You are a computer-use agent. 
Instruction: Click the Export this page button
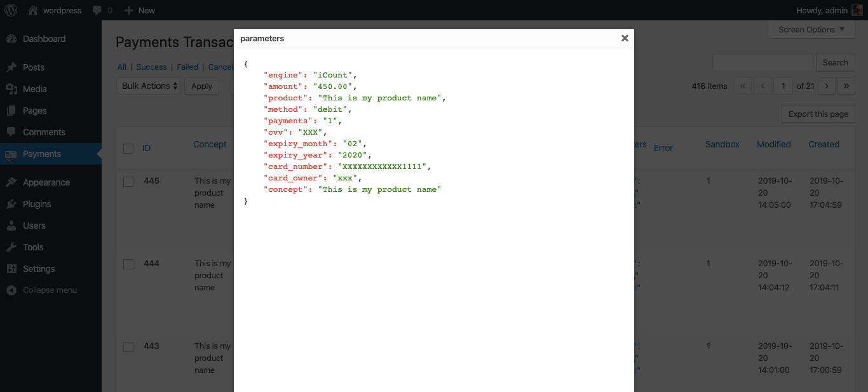pos(818,114)
